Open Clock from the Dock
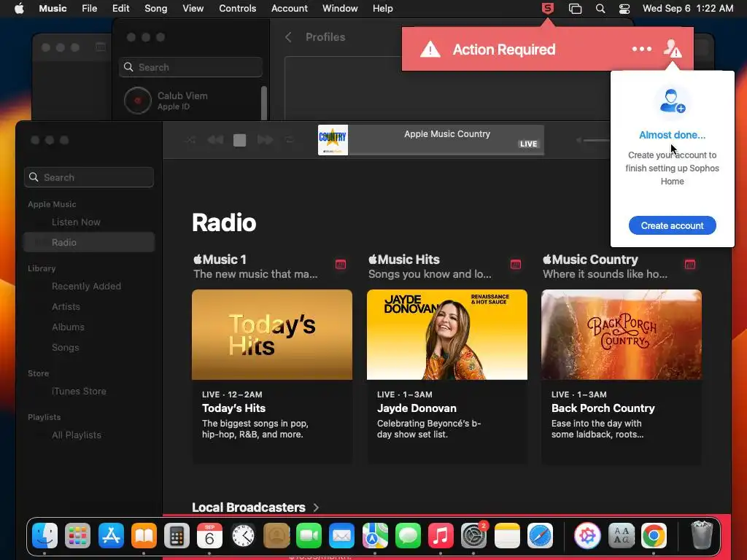747x560 pixels. [x=243, y=536]
